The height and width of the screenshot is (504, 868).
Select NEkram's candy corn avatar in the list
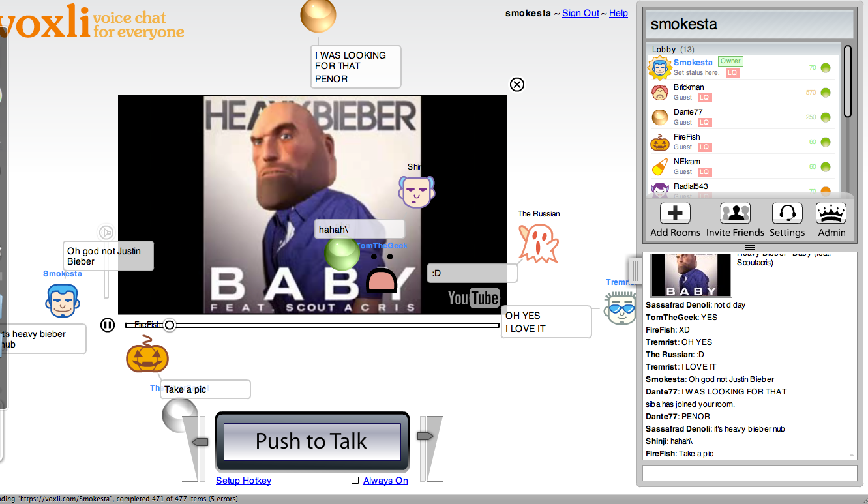click(660, 167)
